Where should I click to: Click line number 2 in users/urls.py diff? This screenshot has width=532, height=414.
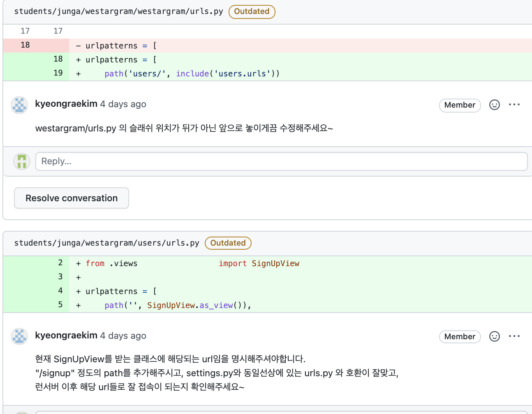tap(60, 263)
